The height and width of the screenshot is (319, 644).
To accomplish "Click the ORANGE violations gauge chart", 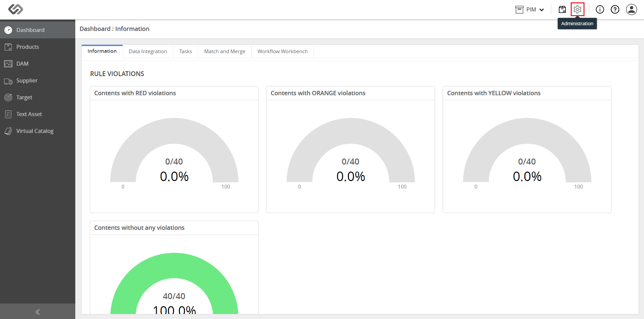I will point(351,150).
